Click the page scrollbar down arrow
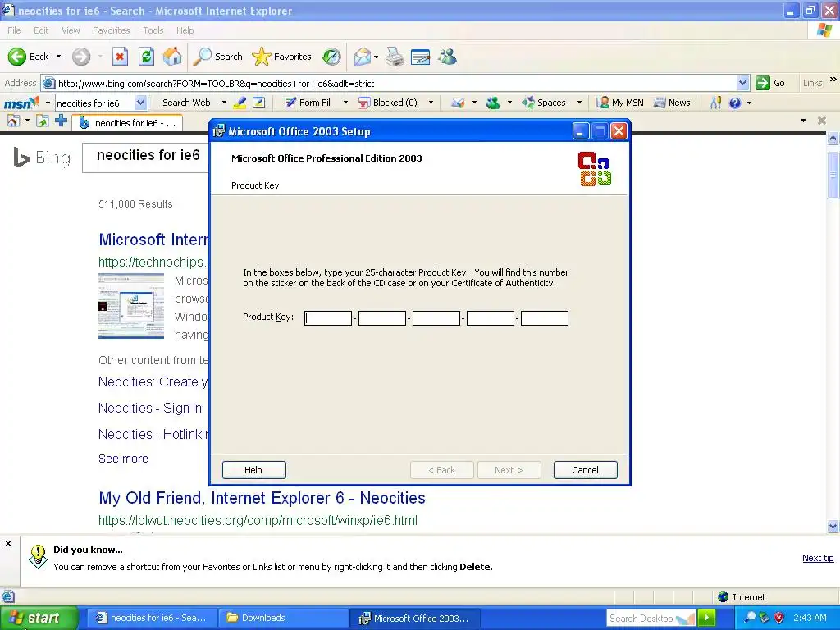 click(x=833, y=526)
